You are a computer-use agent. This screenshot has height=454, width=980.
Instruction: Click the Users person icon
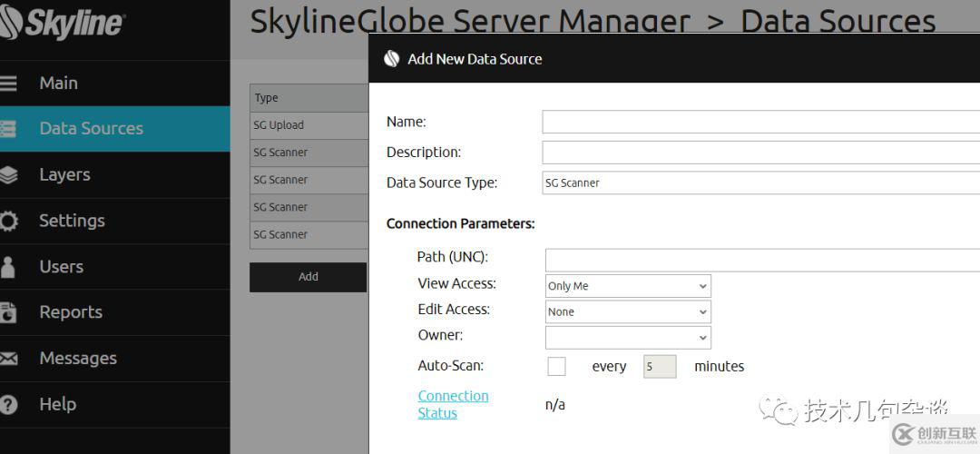point(7,266)
